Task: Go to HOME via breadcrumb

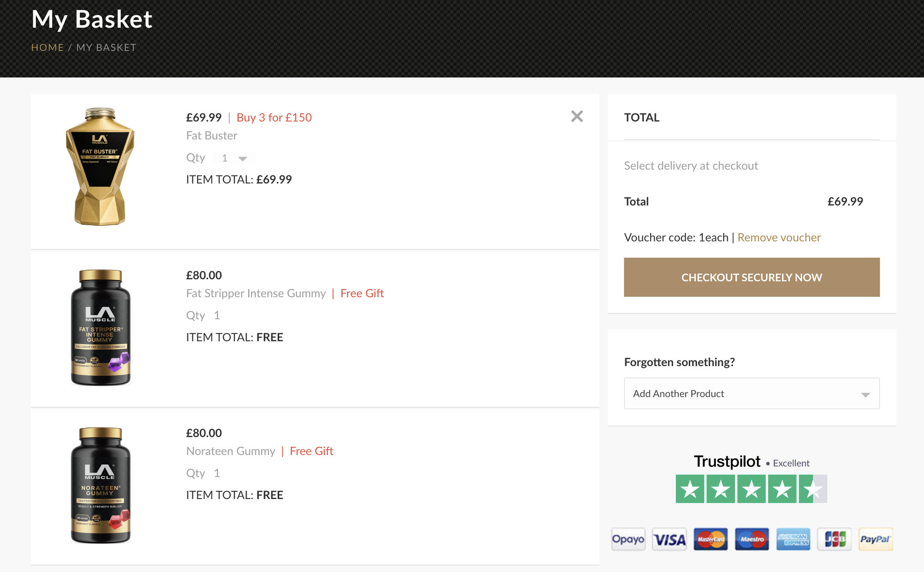Action: (x=48, y=48)
